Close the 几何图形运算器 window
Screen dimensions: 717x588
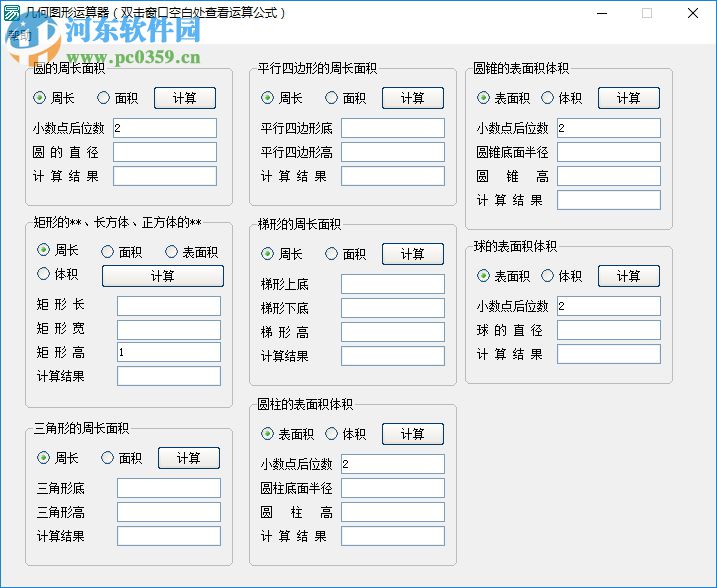coord(693,13)
